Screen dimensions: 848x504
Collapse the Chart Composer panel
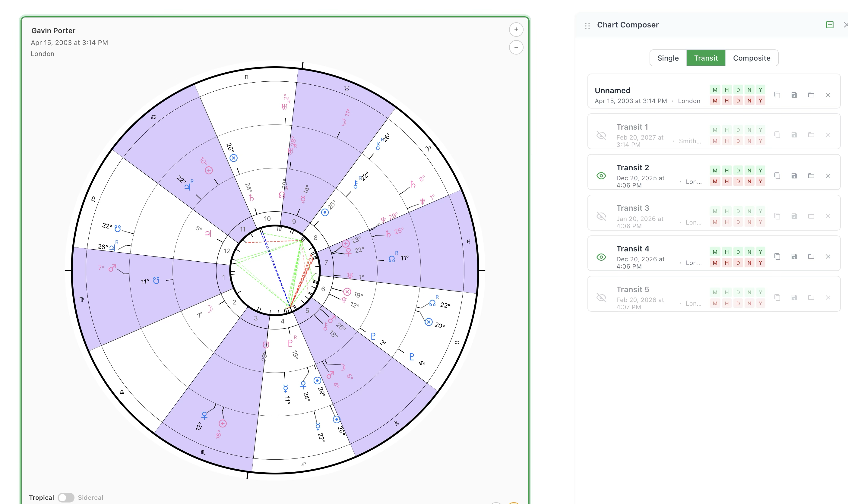coord(830,25)
